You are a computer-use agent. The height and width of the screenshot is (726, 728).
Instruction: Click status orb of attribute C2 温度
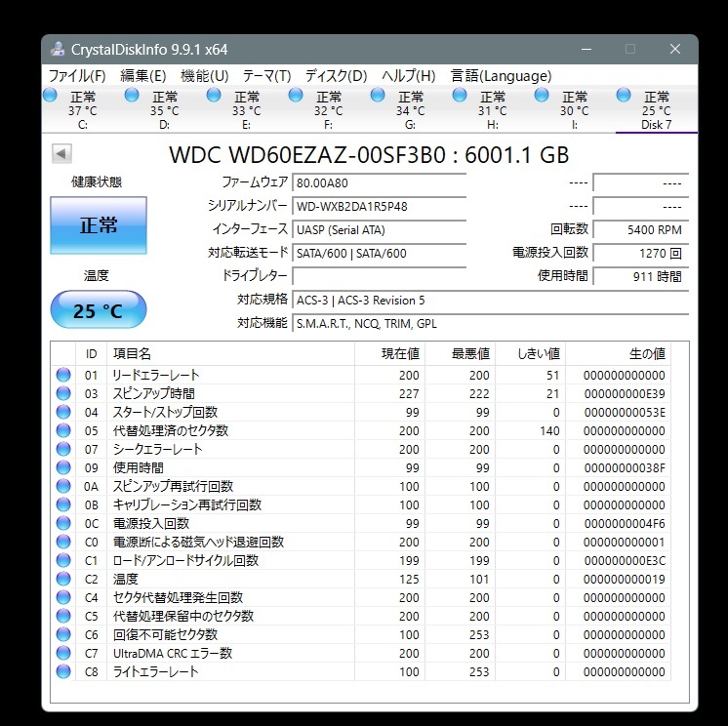click(x=63, y=579)
